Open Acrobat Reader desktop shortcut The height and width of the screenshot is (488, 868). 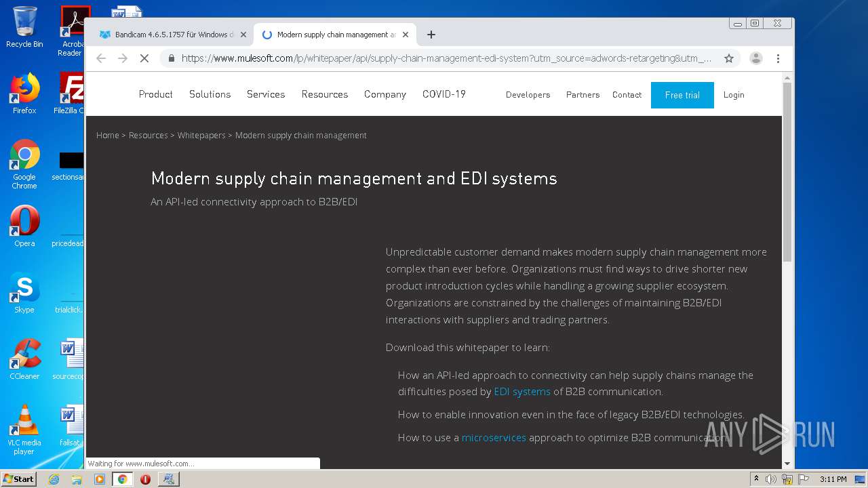[72, 31]
